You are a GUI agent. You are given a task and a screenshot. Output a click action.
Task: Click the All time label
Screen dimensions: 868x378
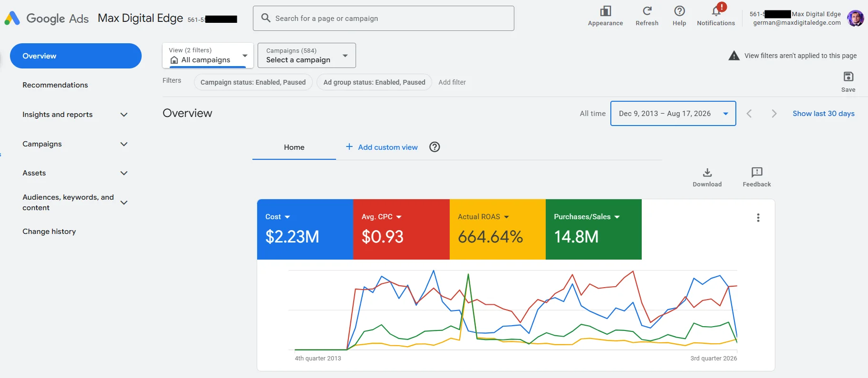[593, 114]
